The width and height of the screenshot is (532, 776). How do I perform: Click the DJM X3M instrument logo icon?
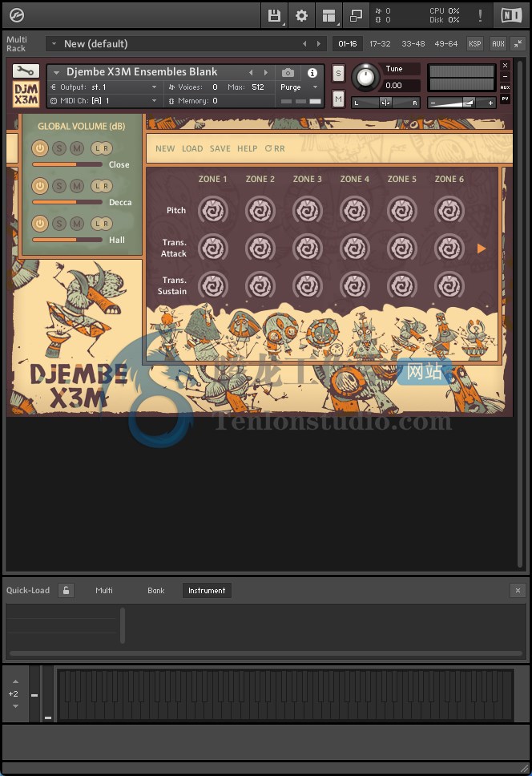[x=26, y=95]
